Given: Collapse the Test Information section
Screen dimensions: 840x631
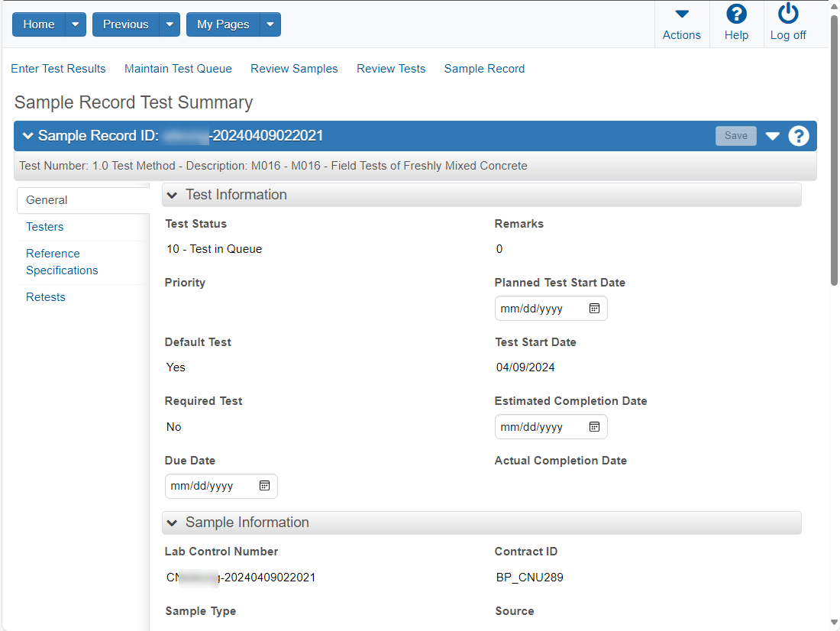Looking at the screenshot, I should 172,195.
